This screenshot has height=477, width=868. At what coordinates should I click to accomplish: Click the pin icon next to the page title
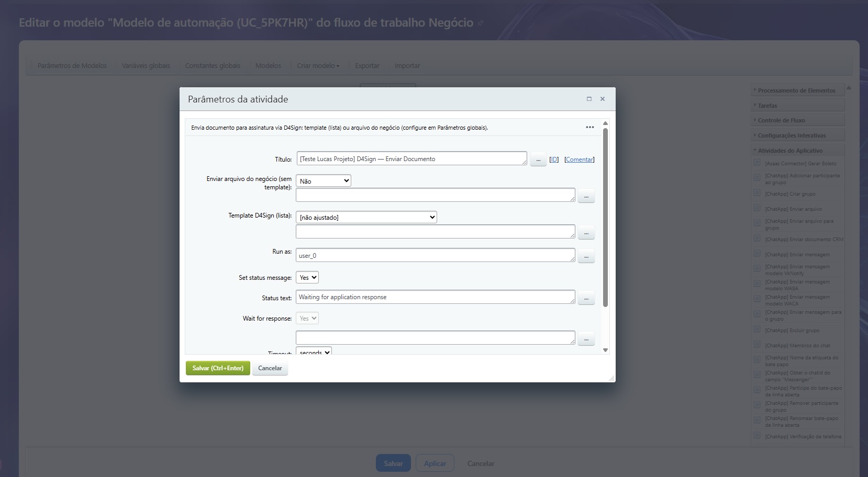point(481,23)
